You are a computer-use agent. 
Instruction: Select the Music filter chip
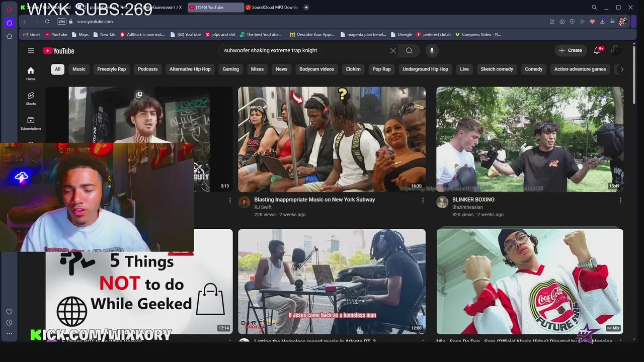pyautogui.click(x=79, y=69)
